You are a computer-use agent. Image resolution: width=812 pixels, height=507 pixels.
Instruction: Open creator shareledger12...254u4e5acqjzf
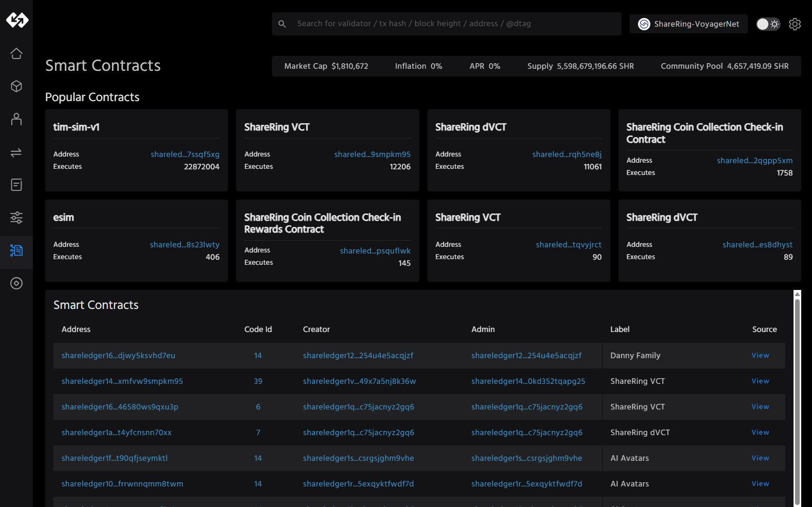pos(358,356)
